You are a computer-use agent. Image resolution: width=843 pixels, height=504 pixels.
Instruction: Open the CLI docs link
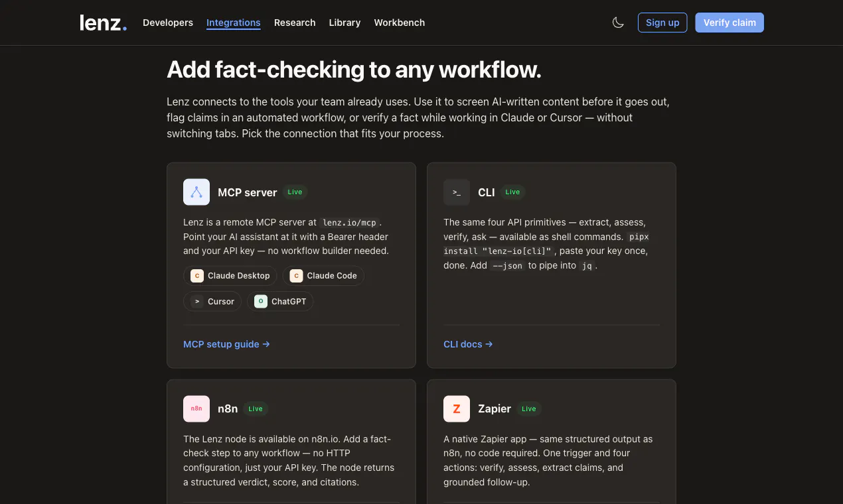pyautogui.click(x=468, y=344)
